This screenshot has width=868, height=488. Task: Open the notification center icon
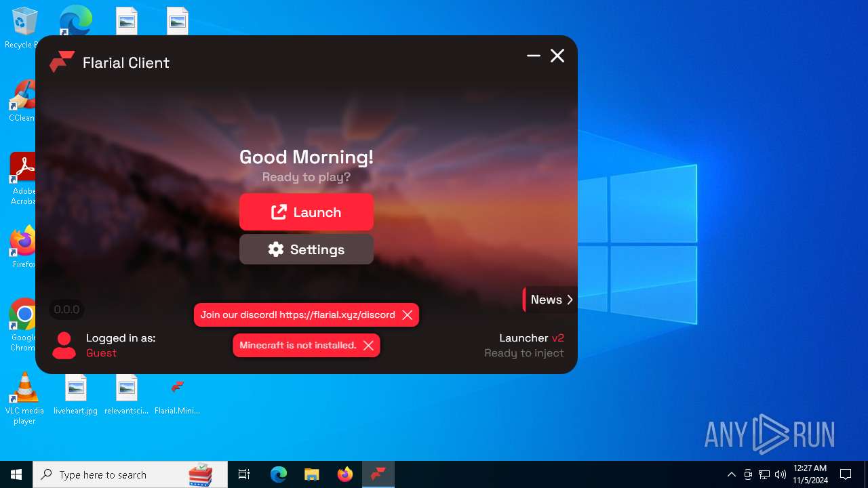(x=846, y=474)
